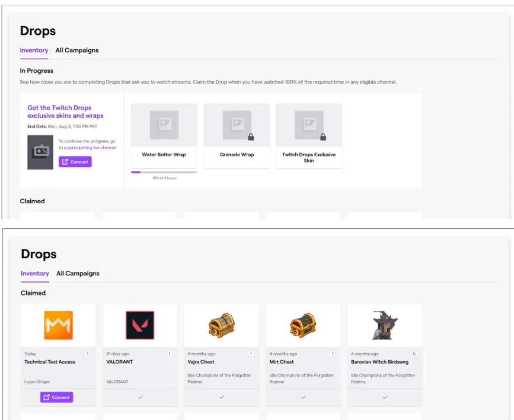The width and height of the screenshot is (514, 420).
Task: Click the checkmark under the VALORANT drop
Action: point(140,397)
